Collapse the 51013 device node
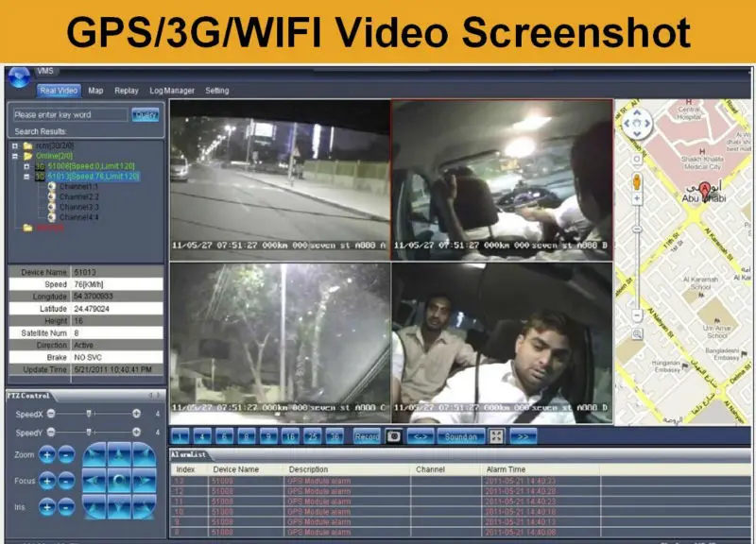 26,177
